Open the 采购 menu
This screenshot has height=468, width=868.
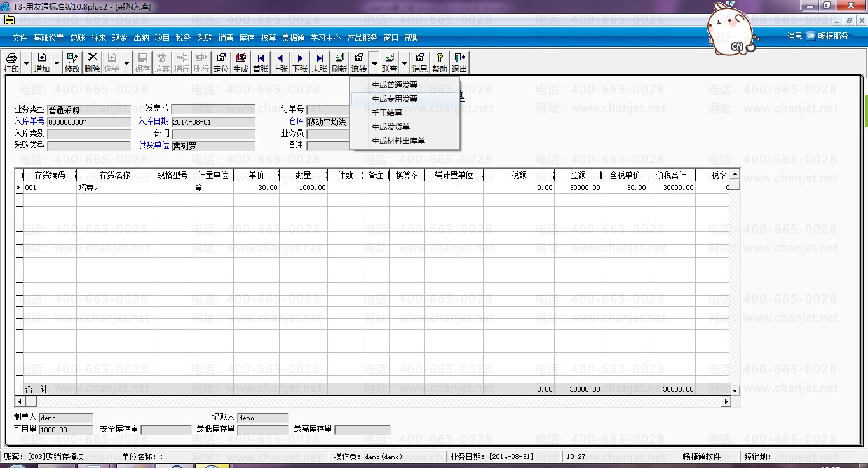point(205,38)
